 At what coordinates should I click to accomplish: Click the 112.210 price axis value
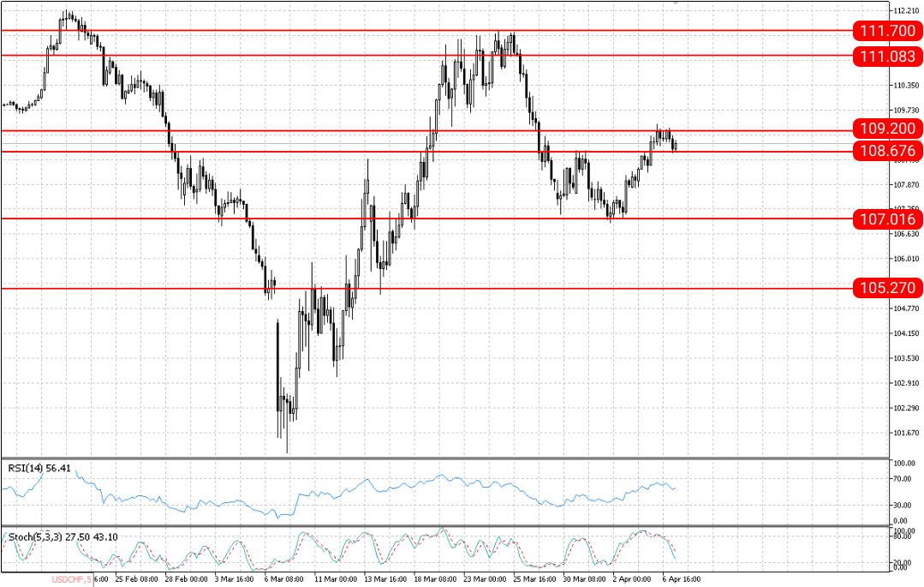click(x=906, y=11)
